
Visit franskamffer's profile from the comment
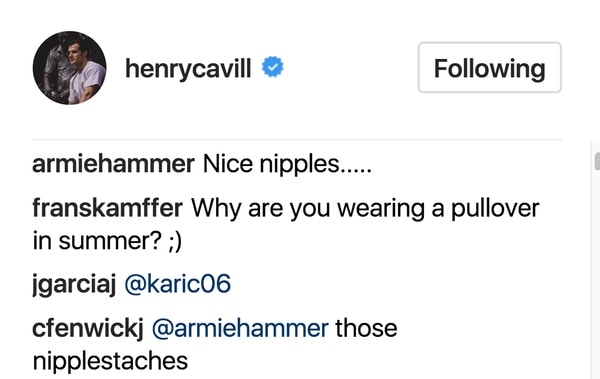(108, 208)
